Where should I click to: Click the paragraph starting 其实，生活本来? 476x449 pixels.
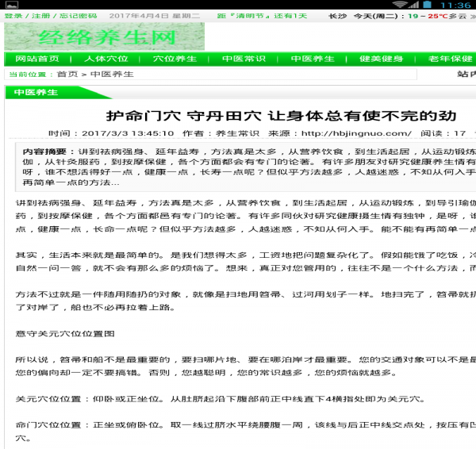click(246, 262)
